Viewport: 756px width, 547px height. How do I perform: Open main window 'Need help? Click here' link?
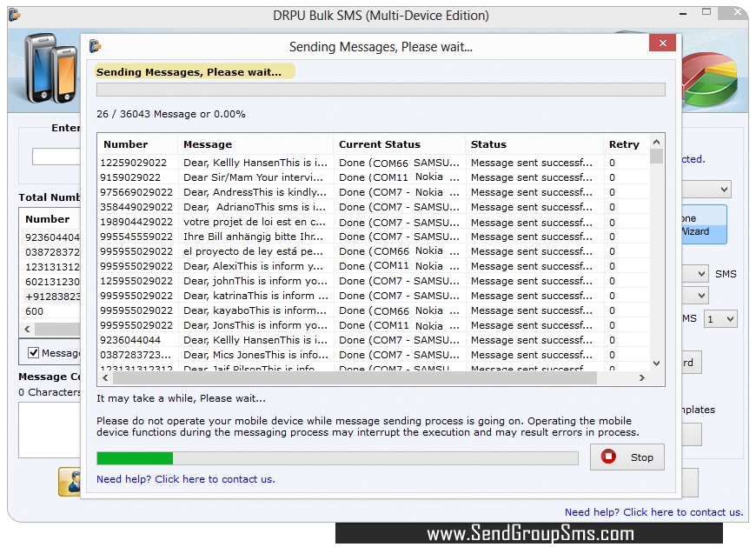point(653,512)
